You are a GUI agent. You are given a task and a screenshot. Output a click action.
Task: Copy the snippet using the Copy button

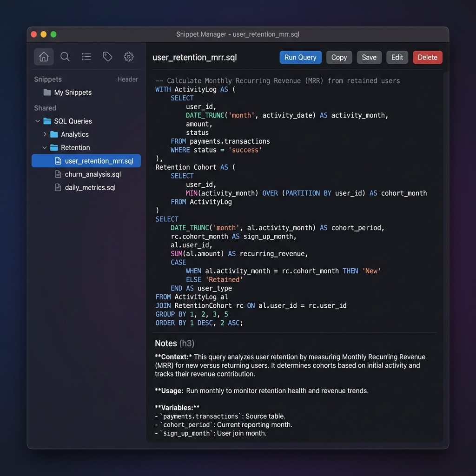coord(339,57)
